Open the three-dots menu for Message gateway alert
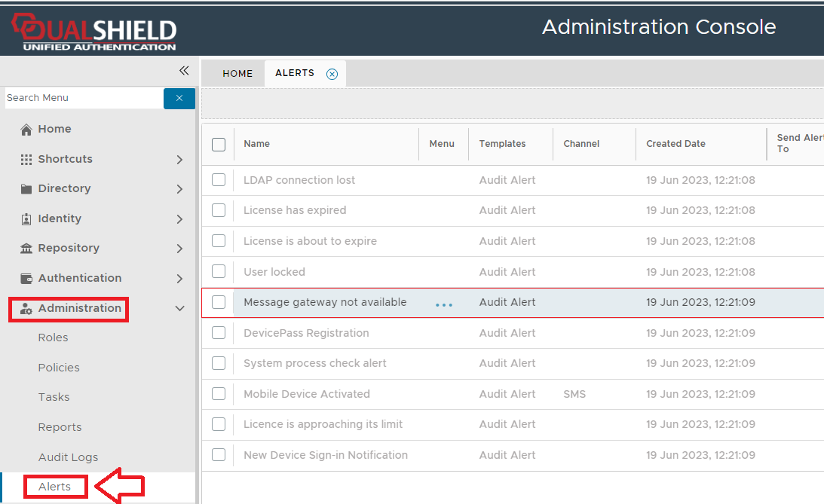 point(444,304)
